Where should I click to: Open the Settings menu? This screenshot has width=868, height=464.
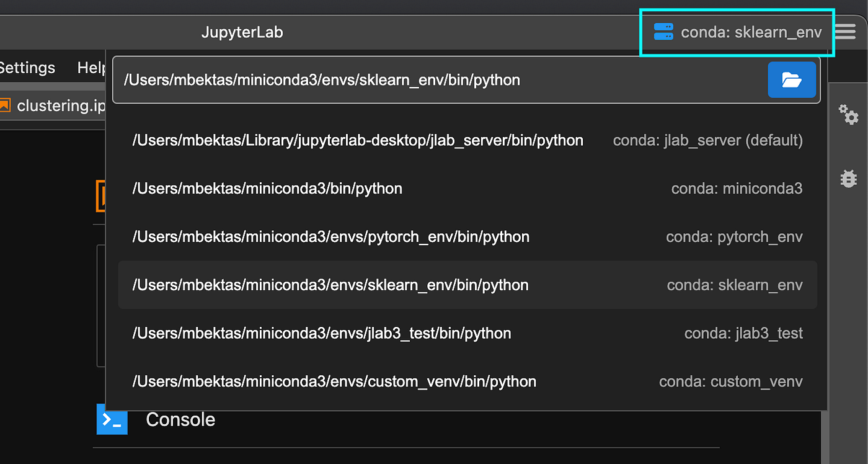27,67
